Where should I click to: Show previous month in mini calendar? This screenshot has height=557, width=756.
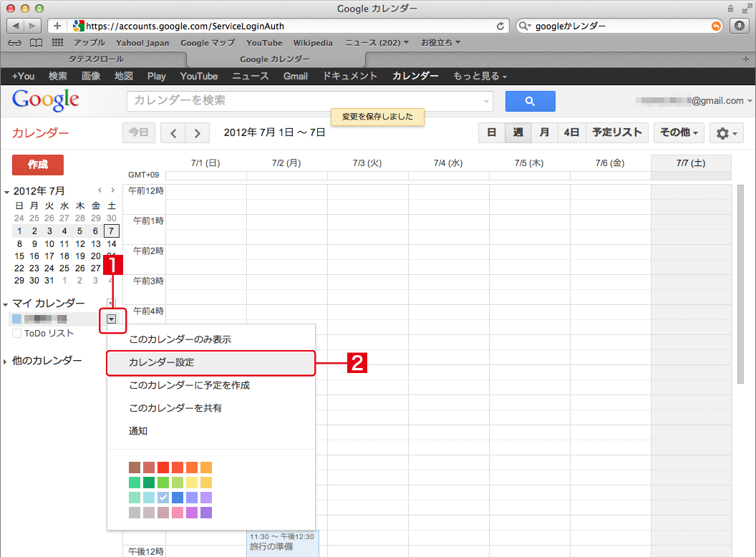100,190
